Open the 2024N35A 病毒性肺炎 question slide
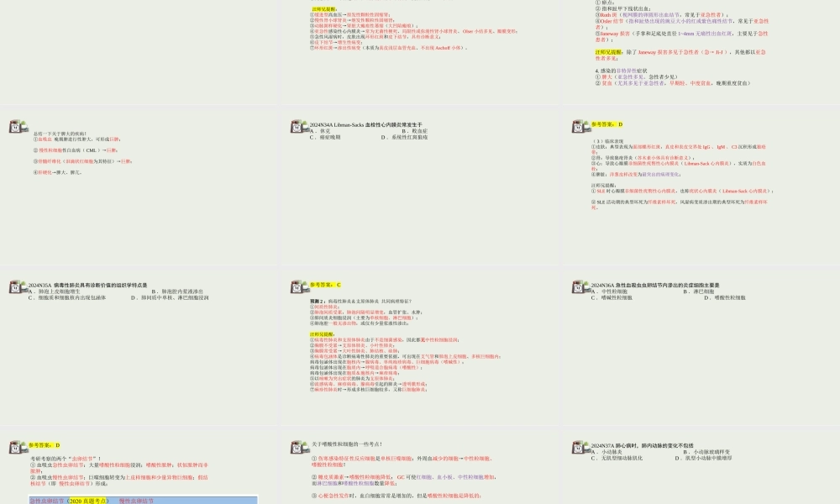The height and width of the screenshot is (504, 840). point(139,344)
